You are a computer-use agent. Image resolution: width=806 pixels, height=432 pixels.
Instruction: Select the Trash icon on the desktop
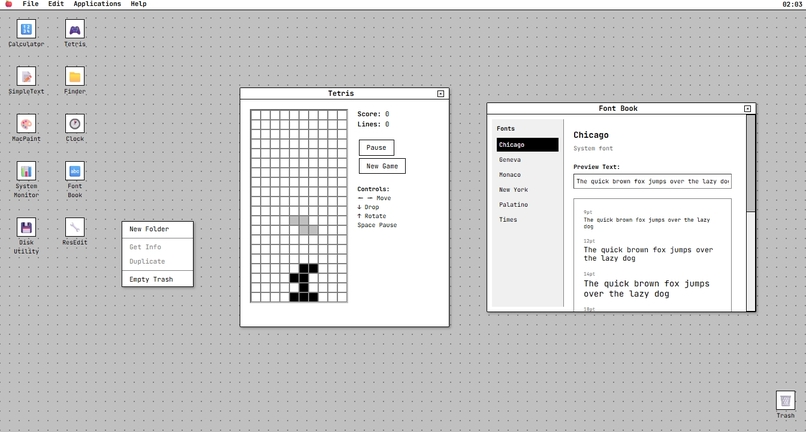pos(785,405)
